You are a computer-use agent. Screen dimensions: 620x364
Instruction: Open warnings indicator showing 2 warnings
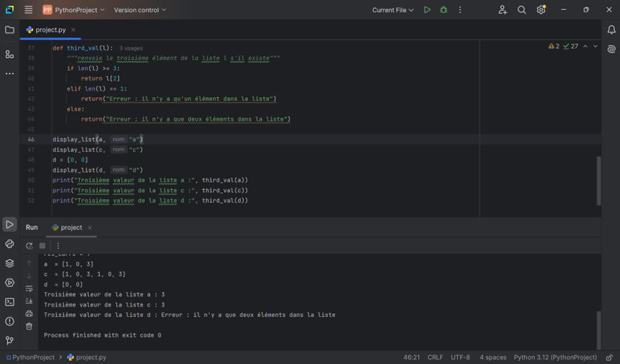pyautogui.click(x=554, y=47)
